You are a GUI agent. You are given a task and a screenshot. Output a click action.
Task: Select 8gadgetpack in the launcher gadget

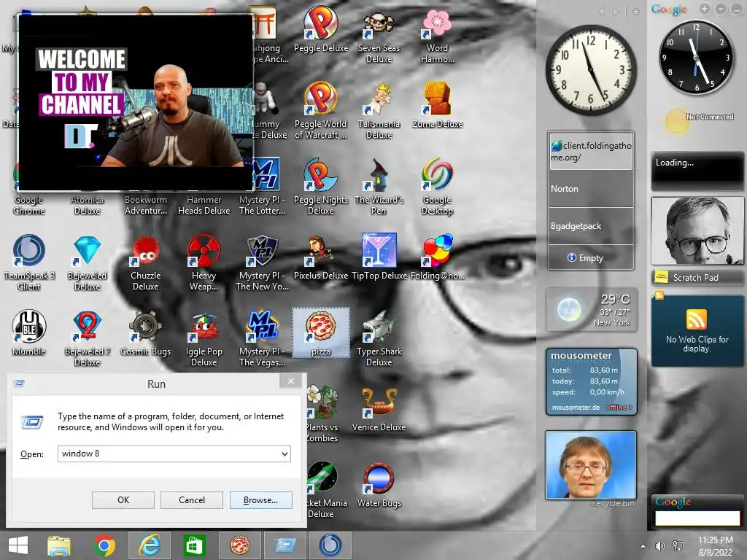pos(591,226)
